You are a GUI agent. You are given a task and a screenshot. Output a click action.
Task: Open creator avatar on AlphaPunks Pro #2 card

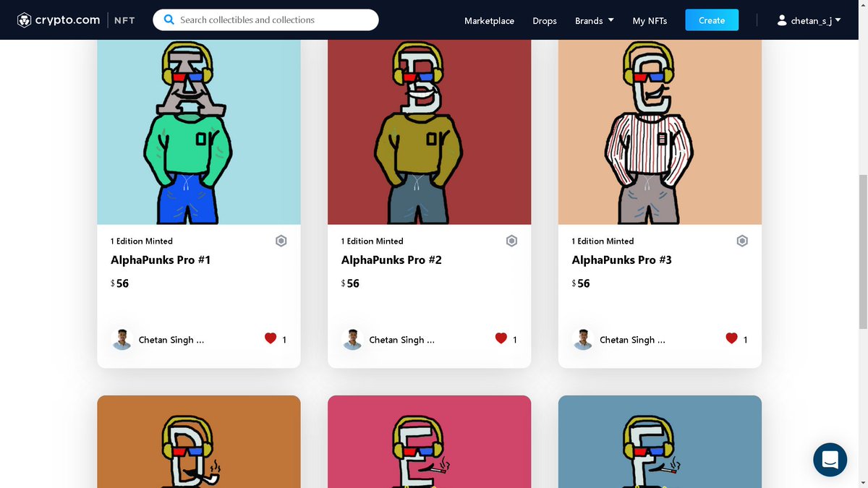click(x=352, y=340)
